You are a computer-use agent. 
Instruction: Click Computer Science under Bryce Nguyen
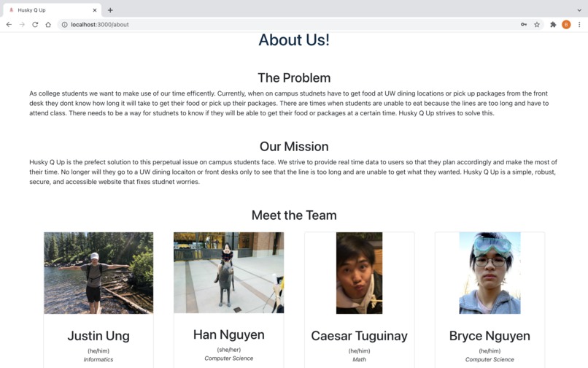490,359
